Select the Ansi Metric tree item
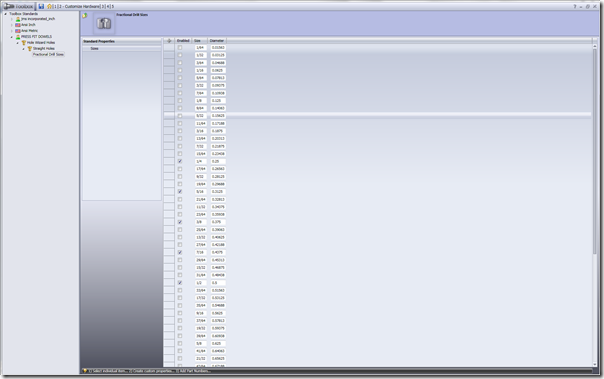Screen dimensions: 604x379 (x=29, y=31)
